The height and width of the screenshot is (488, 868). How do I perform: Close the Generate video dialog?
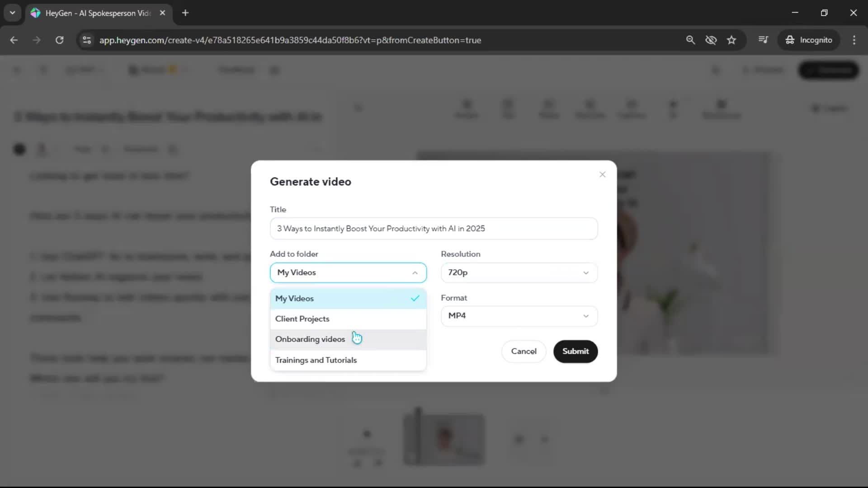click(602, 174)
